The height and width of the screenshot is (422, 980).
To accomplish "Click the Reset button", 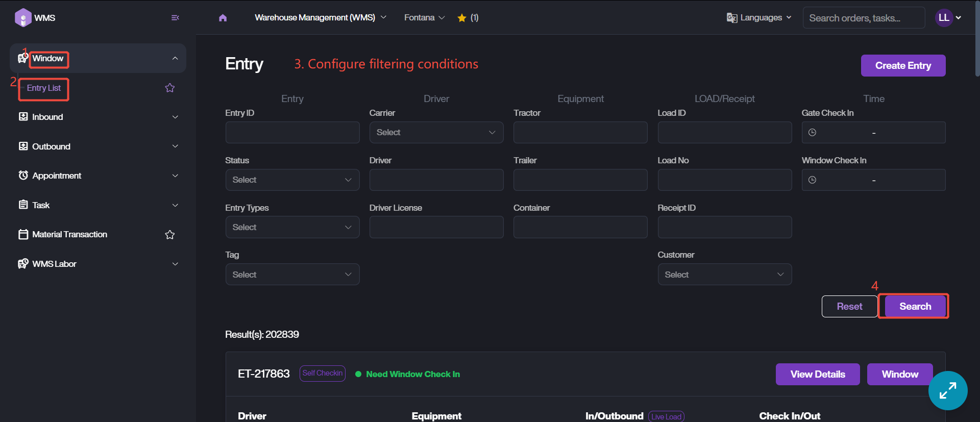I will [849, 307].
